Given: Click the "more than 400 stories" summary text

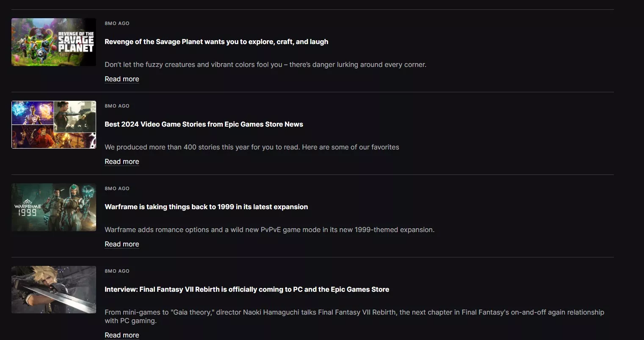Looking at the screenshot, I should (x=252, y=147).
